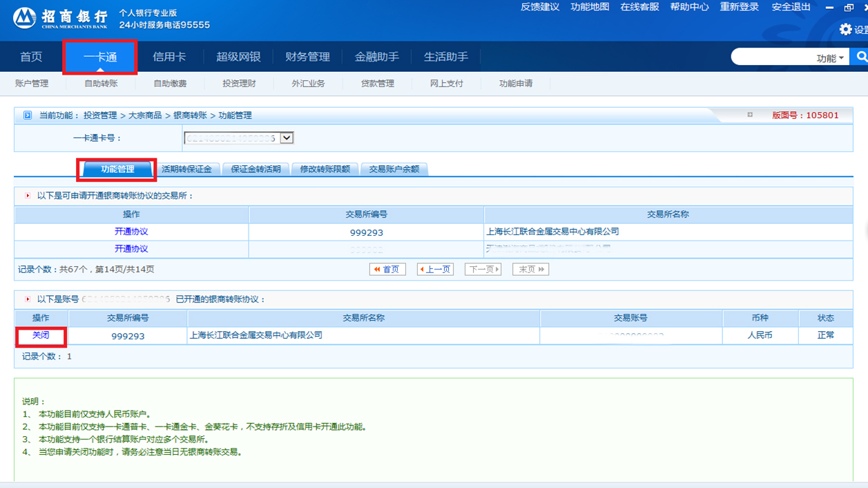Click 关闭 to close the 999293 agreement
This screenshot has height=488, width=868.
(x=41, y=335)
